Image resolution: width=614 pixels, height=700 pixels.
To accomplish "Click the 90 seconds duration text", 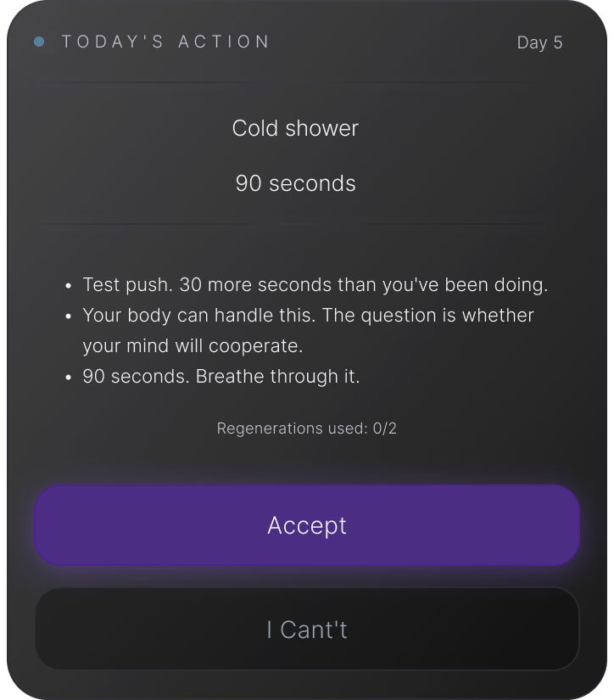I will [295, 183].
